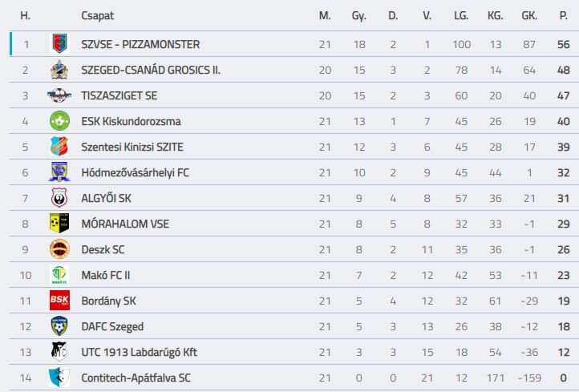Click the LG. goals scored header
Image resolution: width=579 pixels, height=392 pixels.
[x=461, y=15]
